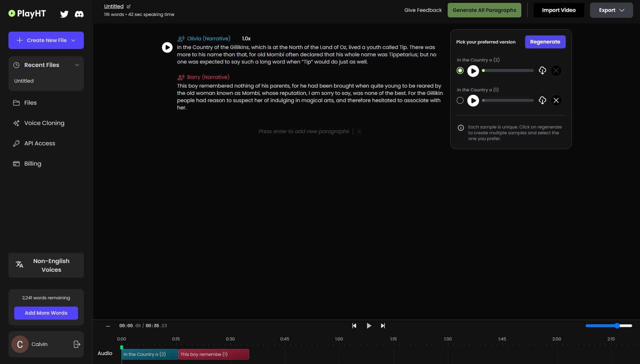This screenshot has height=364, width=640.
Task: Click the Regenerate button
Action: pyautogui.click(x=545, y=42)
